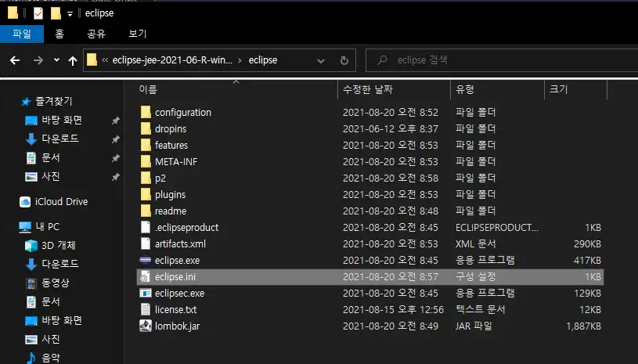Switch to the 홈 ribbon tab
Screen dimensions: 638x364
(59, 34)
